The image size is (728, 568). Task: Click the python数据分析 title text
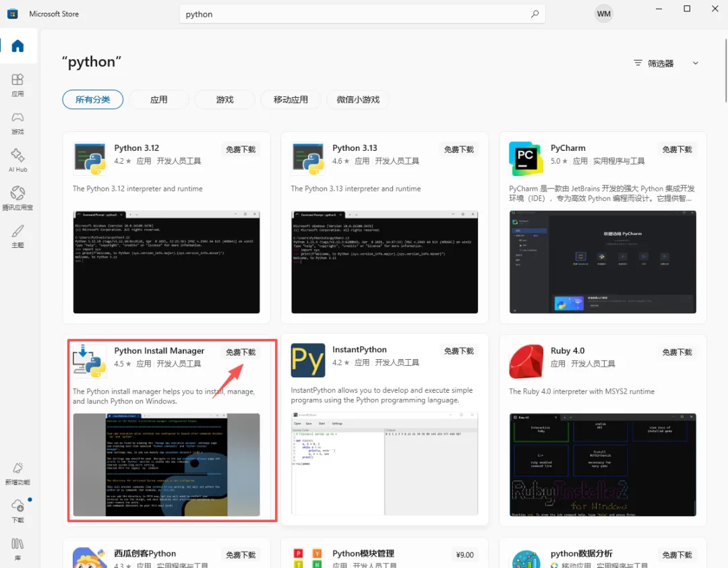coord(581,554)
